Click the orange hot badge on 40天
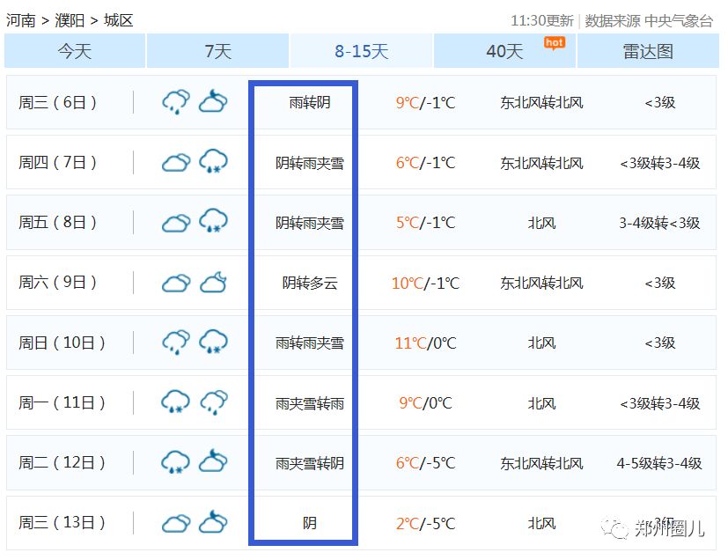Image resolution: width=728 pixels, height=560 pixels. (x=554, y=42)
